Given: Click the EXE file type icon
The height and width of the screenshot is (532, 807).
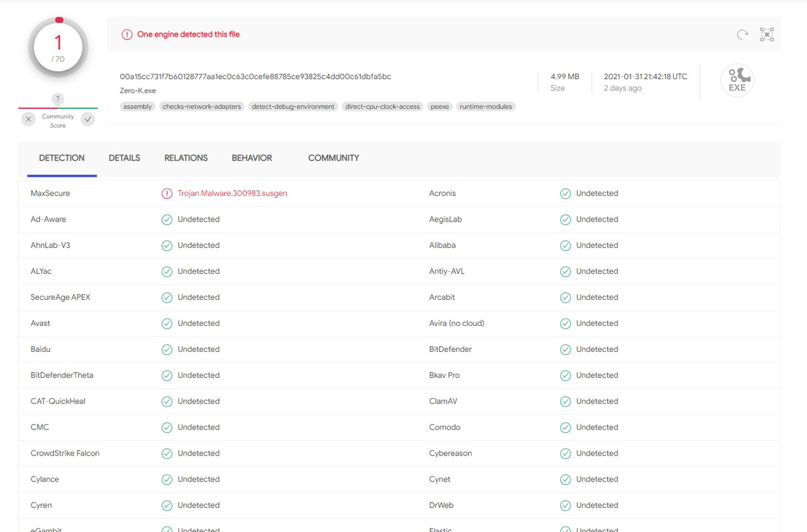Looking at the screenshot, I should 737,80.
